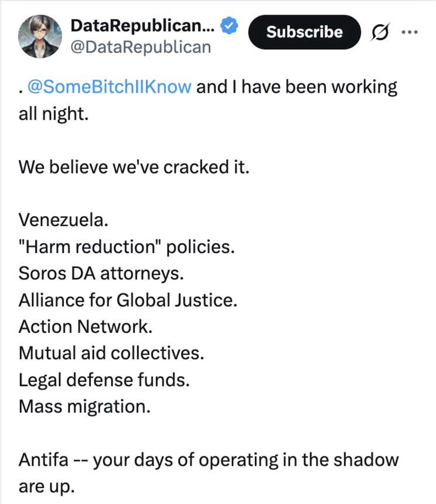
Task: Click the "We believe we've cracked it." line
Action: click(x=134, y=167)
